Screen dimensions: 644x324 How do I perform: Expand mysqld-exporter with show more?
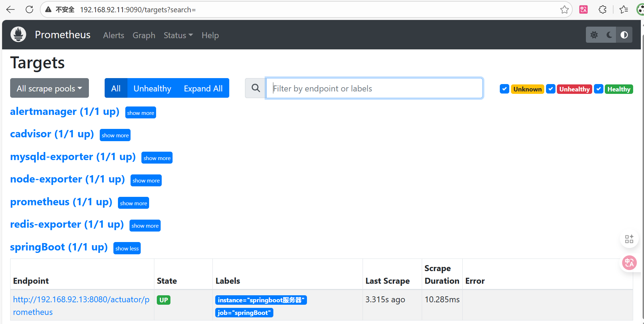tap(157, 158)
